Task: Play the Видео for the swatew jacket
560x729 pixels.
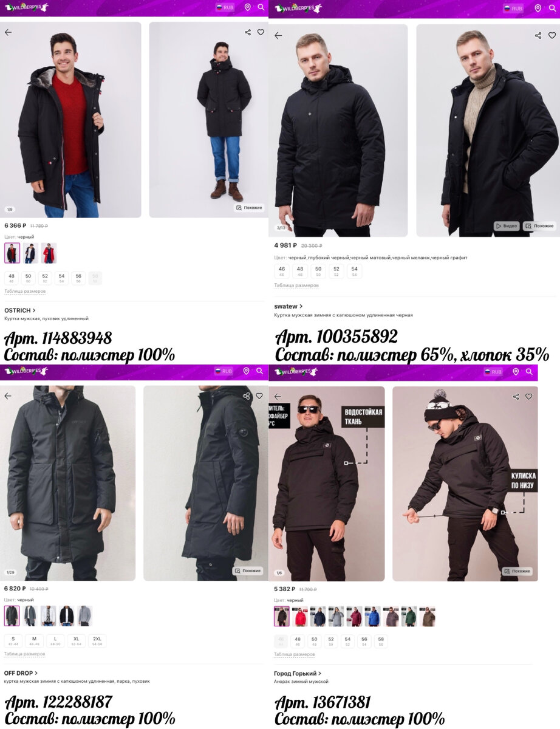Action: [507, 226]
